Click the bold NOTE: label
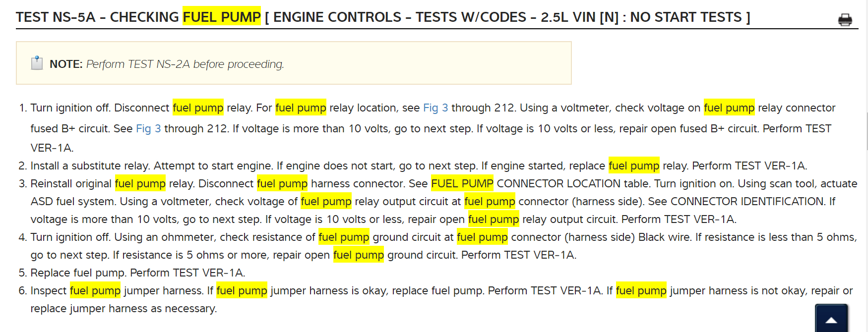 coord(66,64)
